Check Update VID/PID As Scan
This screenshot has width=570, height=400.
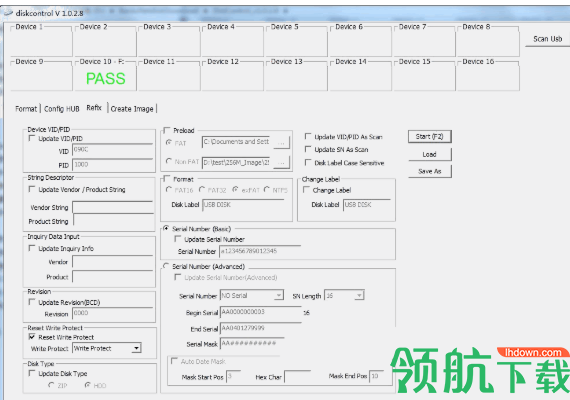pyautogui.click(x=308, y=136)
